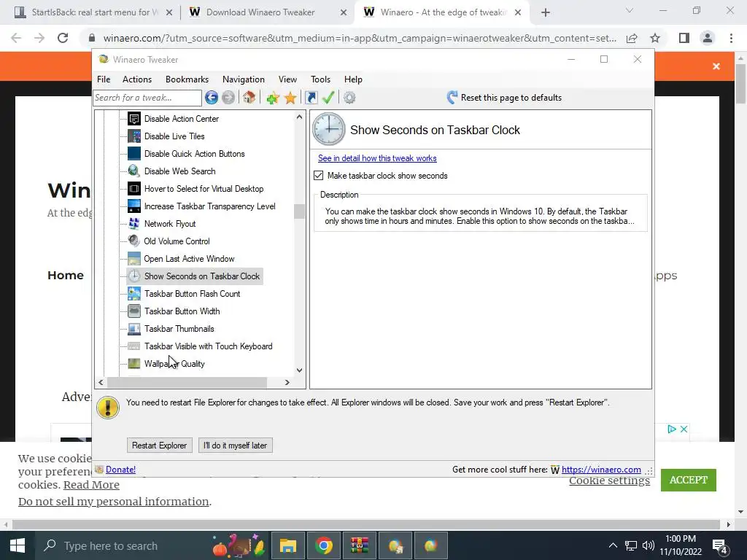Open the Chrome three-dot menu
The width and height of the screenshot is (747, 560).
(x=731, y=38)
